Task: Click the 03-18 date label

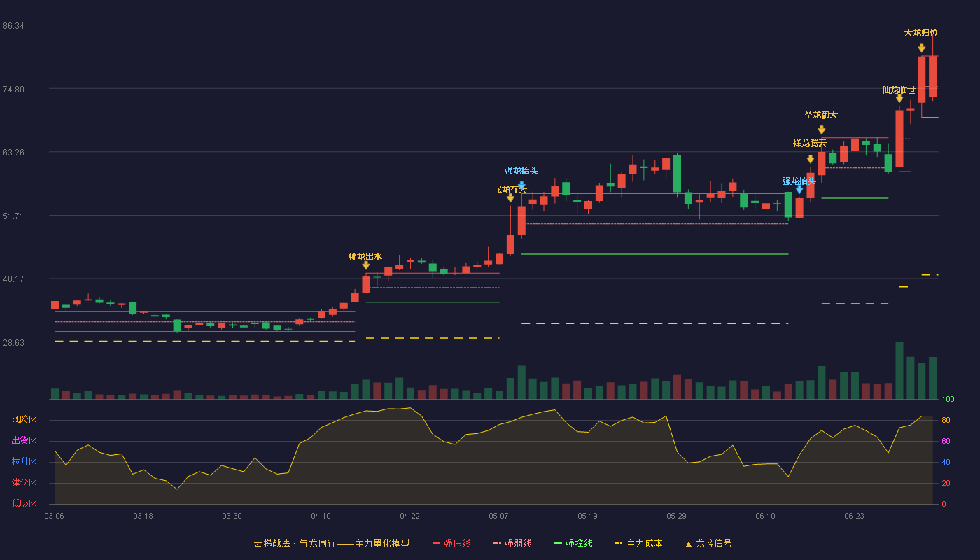Action: point(143,516)
